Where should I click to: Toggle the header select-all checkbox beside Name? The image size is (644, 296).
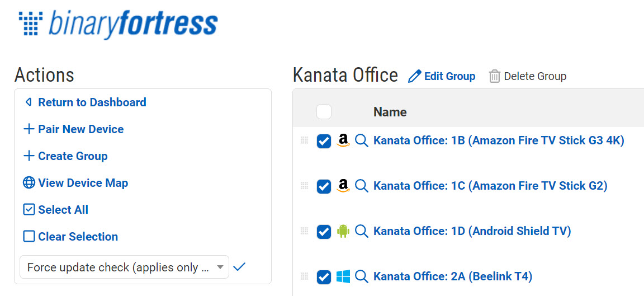coord(324,112)
